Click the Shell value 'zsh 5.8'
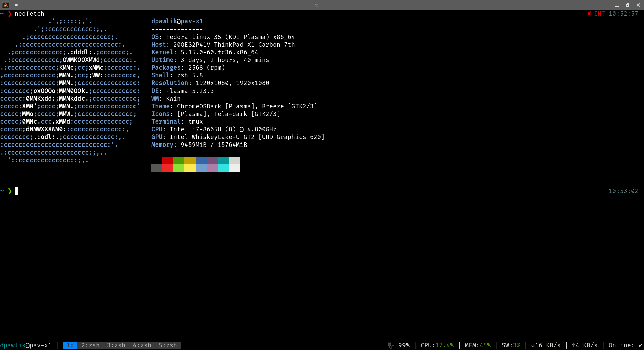 pyautogui.click(x=190, y=75)
